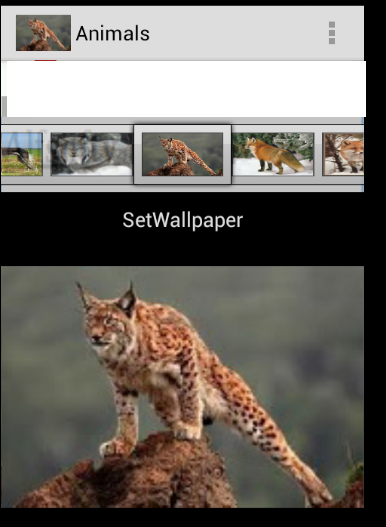Tap the SetWallpaper button

click(x=183, y=220)
